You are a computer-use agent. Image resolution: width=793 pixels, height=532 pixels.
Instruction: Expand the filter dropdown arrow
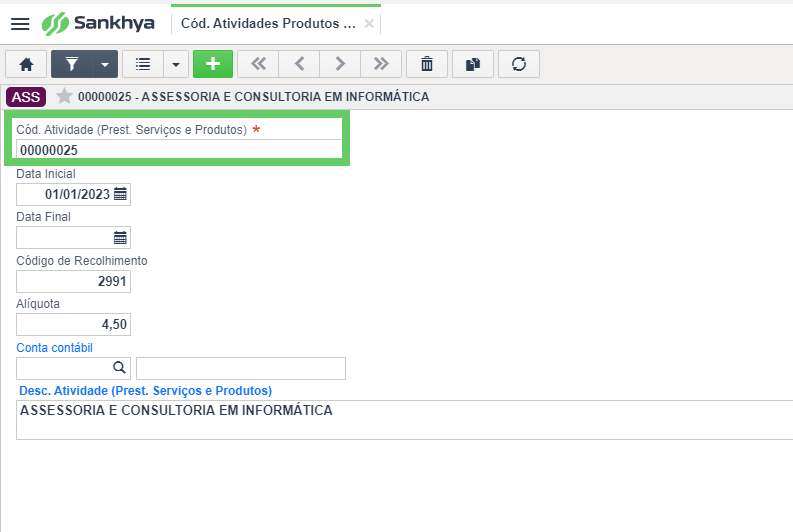[105, 64]
